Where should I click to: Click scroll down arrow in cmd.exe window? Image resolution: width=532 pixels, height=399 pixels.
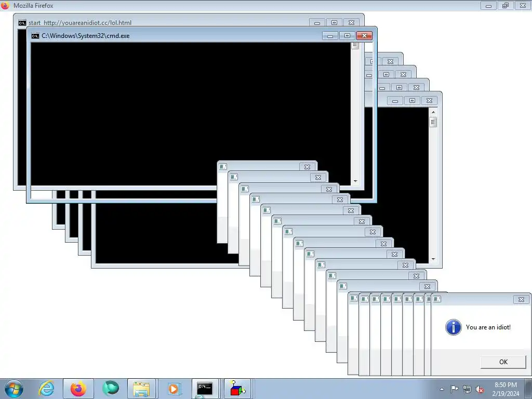point(355,181)
